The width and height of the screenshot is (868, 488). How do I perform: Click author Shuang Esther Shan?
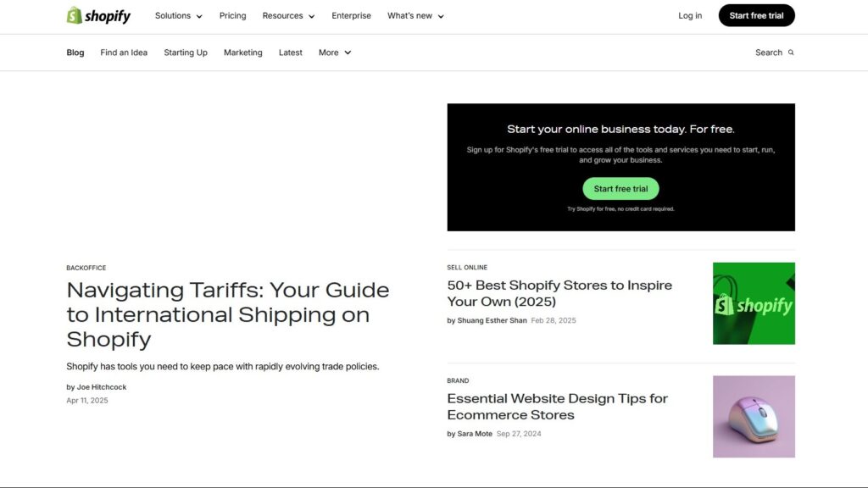click(x=492, y=320)
